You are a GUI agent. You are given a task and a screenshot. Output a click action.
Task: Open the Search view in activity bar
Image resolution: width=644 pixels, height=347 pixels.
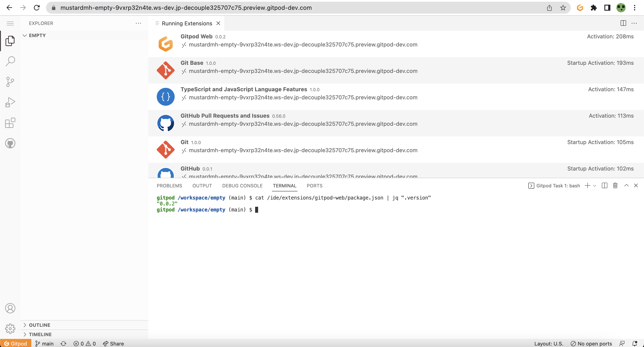tap(10, 61)
